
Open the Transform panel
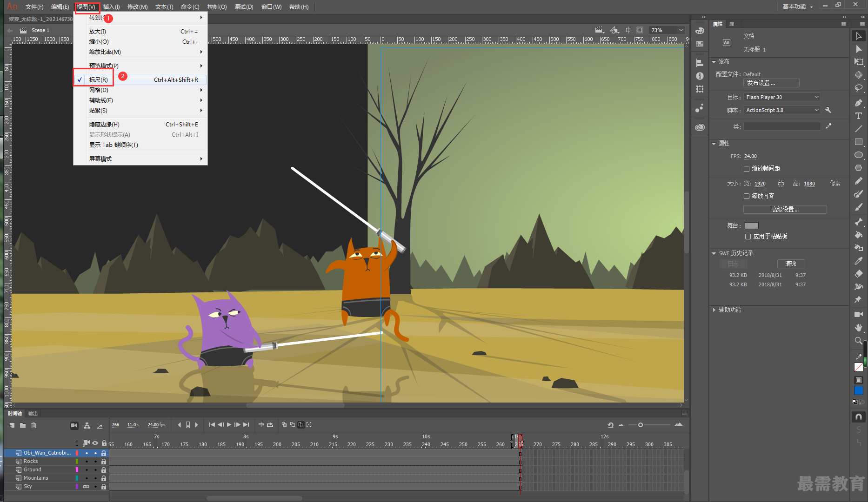(700, 89)
